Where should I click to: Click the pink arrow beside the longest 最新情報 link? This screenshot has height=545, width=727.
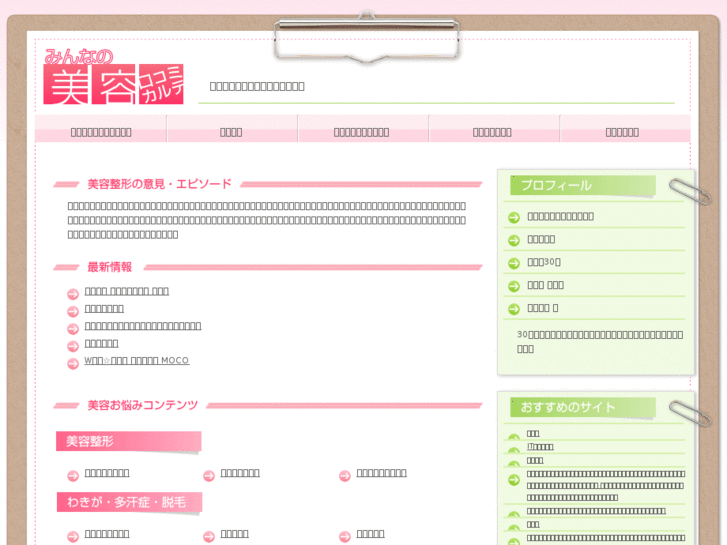(73, 329)
